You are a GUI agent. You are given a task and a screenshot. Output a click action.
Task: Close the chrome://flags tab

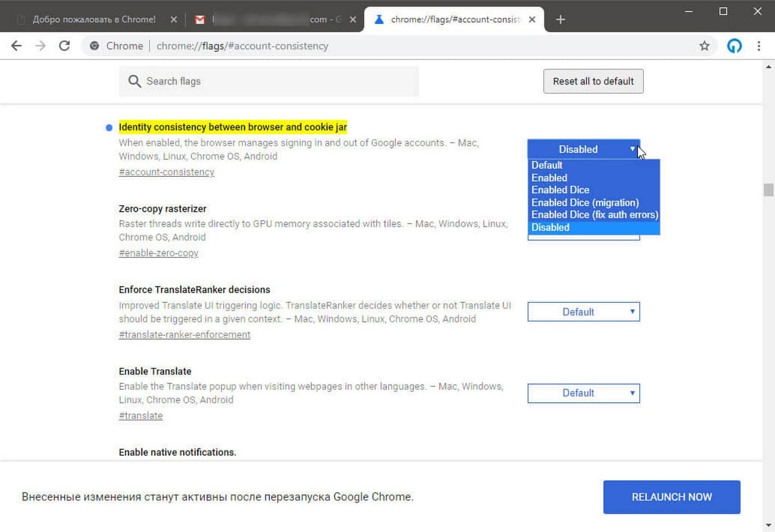[532, 19]
